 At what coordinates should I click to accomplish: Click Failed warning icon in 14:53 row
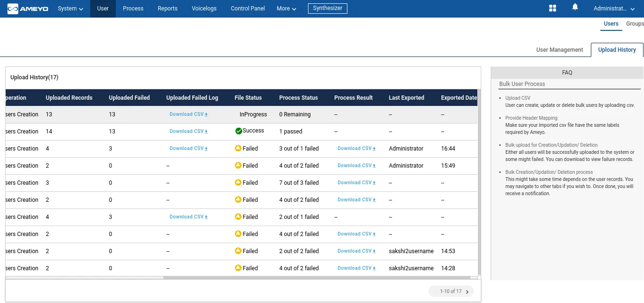(x=238, y=251)
